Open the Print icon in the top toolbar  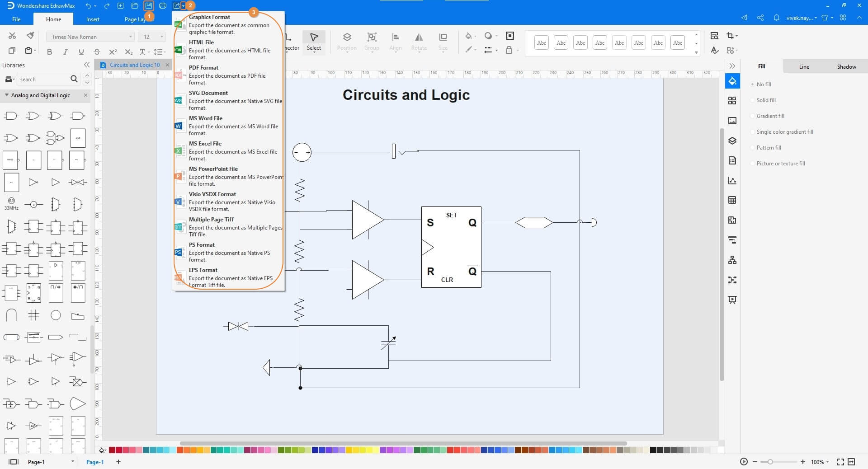coord(163,5)
